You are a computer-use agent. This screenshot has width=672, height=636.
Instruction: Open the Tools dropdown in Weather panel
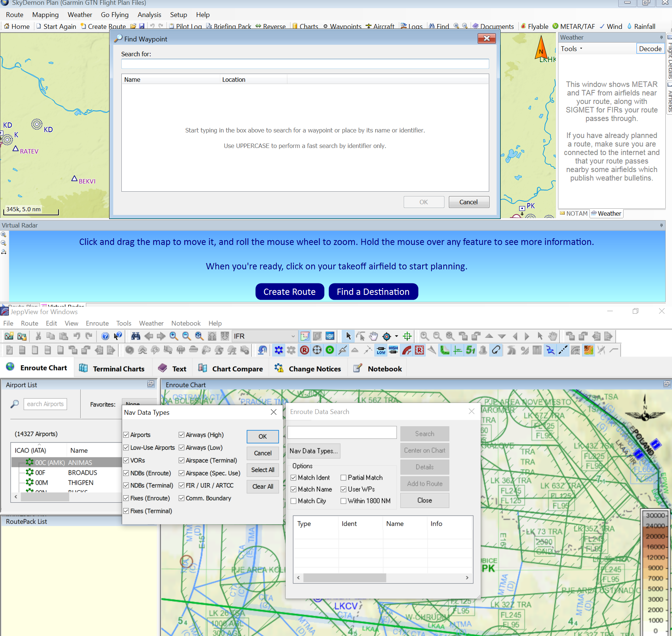[572, 48]
